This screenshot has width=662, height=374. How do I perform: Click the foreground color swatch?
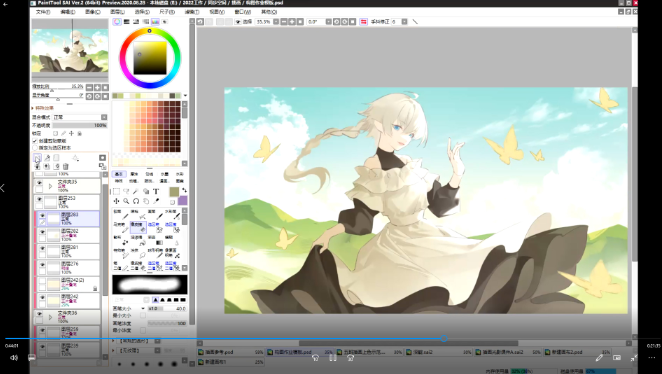(174, 192)
